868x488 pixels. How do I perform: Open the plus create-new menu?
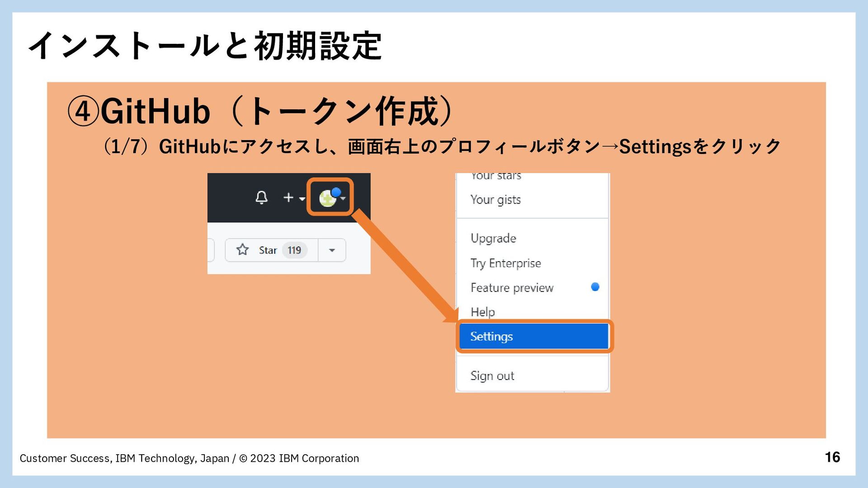point(294,198)
